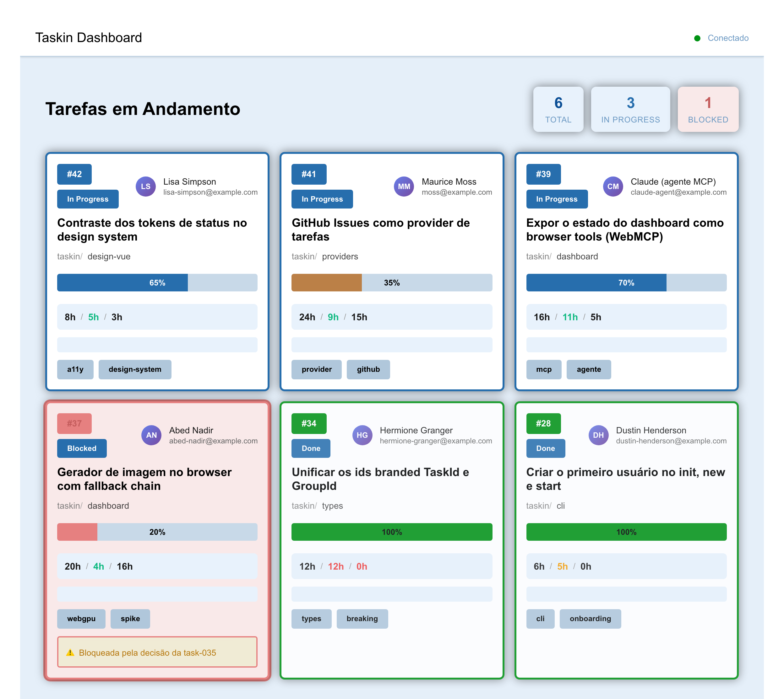Click Maurice Moss's MM avatar
Screen dimensions: 784x699
[x=404, y=186]
